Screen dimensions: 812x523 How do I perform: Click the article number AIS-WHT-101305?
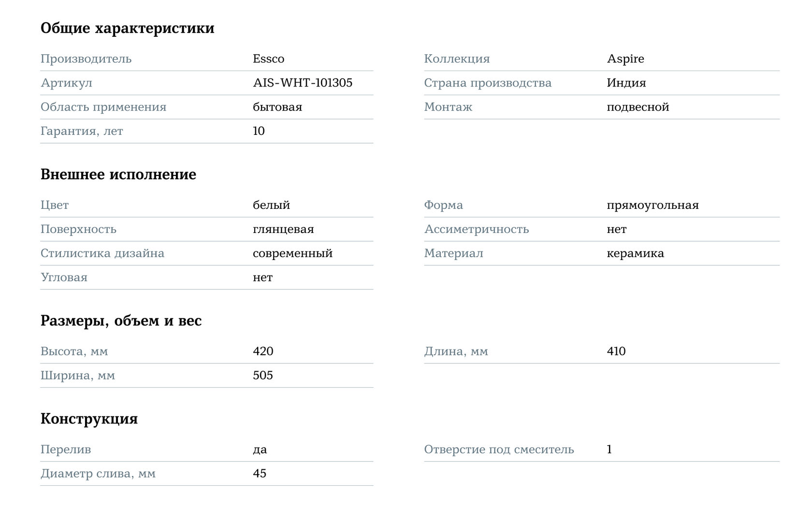click(303, 83)
